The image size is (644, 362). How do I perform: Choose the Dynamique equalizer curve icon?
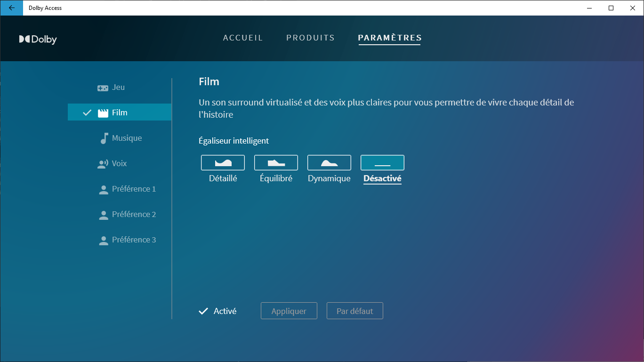click(x=329, y=162)
